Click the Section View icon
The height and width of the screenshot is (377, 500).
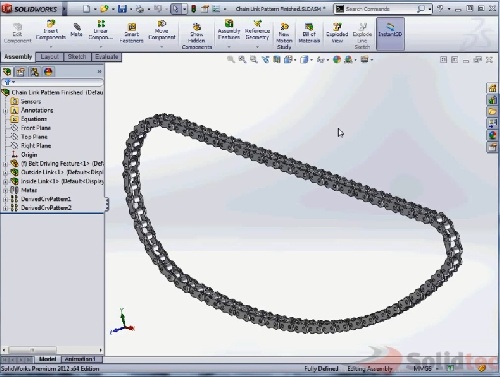[x=277, y=59]
